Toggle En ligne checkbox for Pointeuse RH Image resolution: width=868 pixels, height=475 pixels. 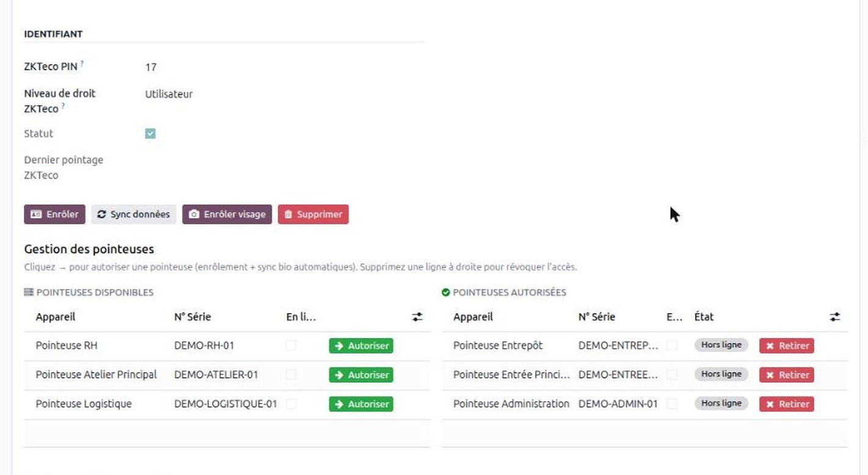[291, 345]
